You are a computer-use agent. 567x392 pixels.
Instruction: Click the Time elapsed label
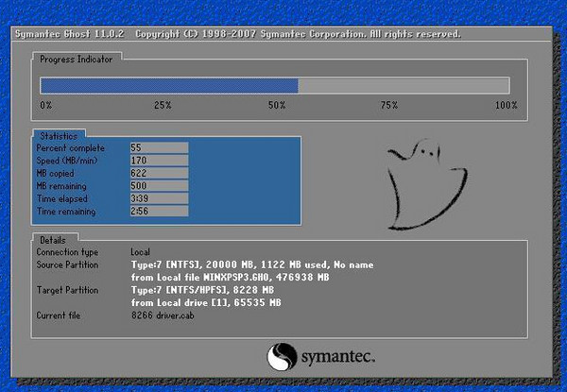[61, 198]
